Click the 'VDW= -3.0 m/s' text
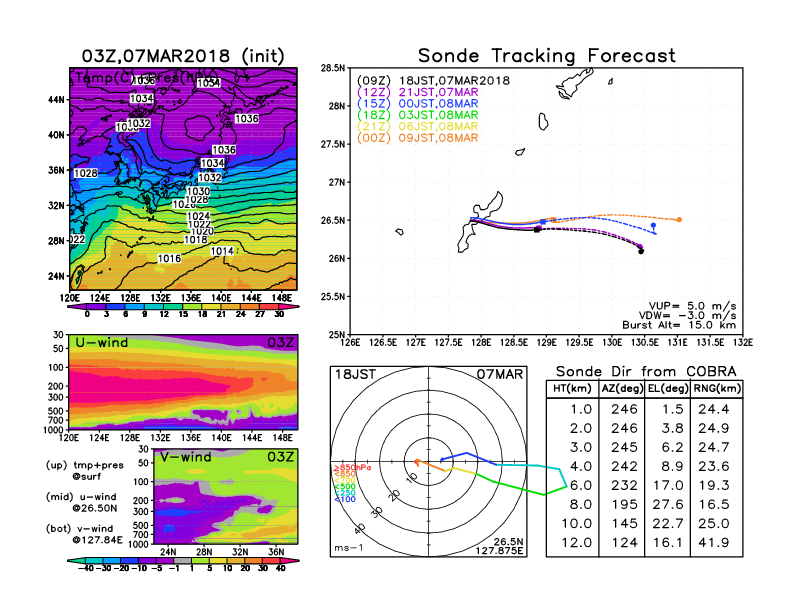This screenshot has height=612, width=792. click(x=687, y=316)
